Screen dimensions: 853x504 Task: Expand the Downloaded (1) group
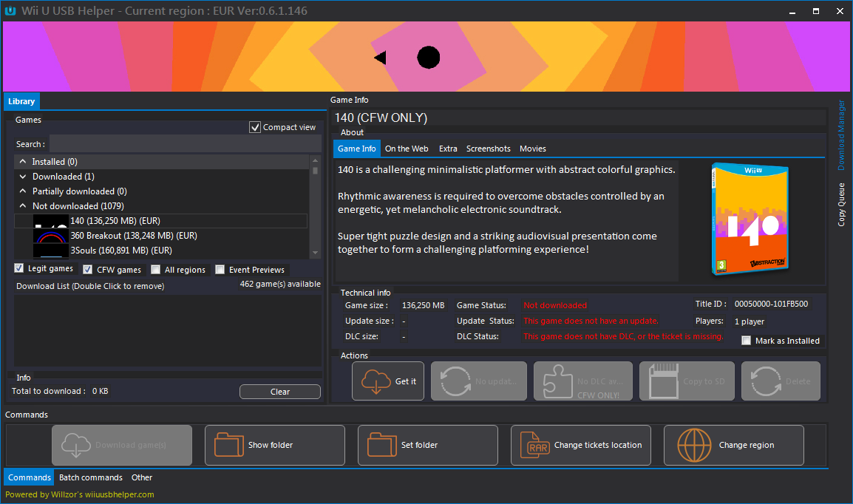coord(23,176)
